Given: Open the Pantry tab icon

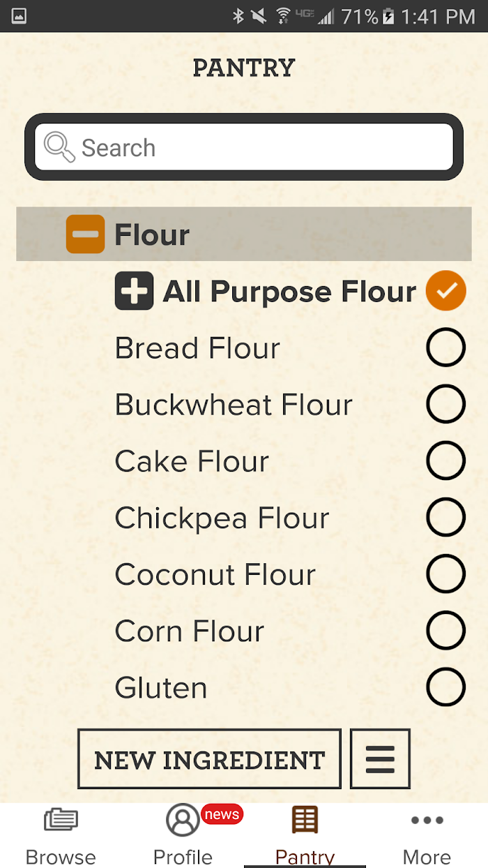Looking at the screenshot, I should (305, 820).
